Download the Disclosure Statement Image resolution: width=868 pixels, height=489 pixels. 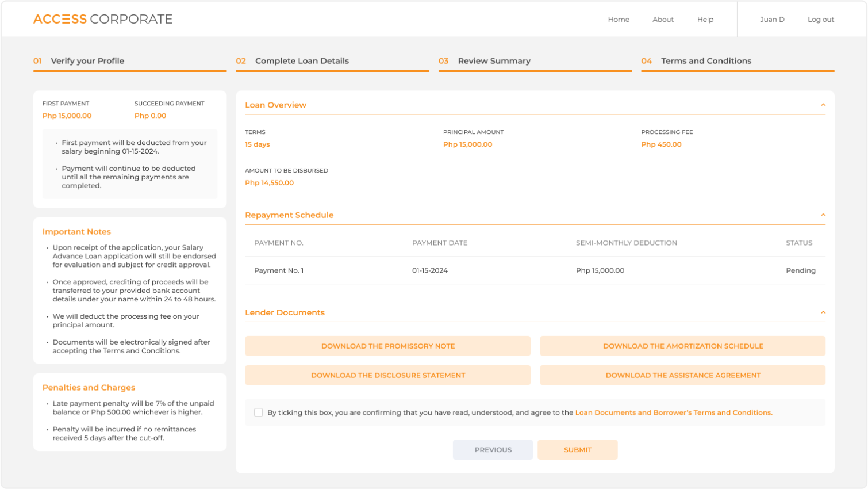(x=388, y=375)
